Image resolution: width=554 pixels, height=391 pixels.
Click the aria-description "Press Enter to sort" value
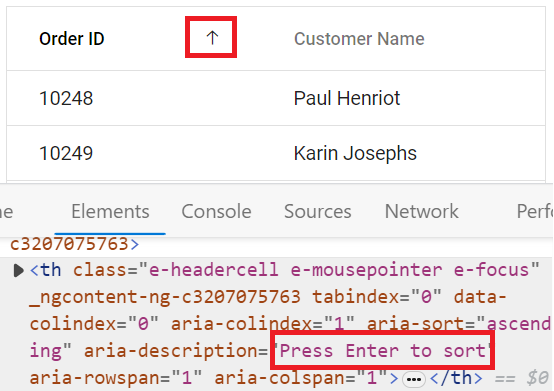tap(382, 351)
